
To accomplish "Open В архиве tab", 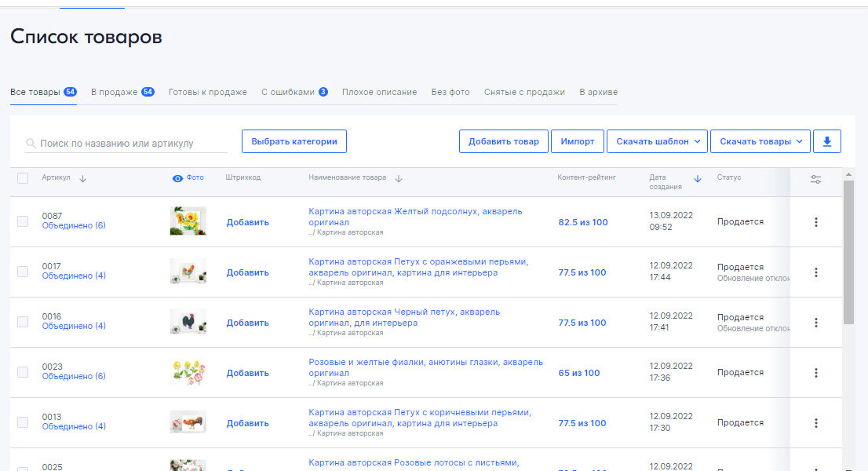I will [x=598, y=92].
